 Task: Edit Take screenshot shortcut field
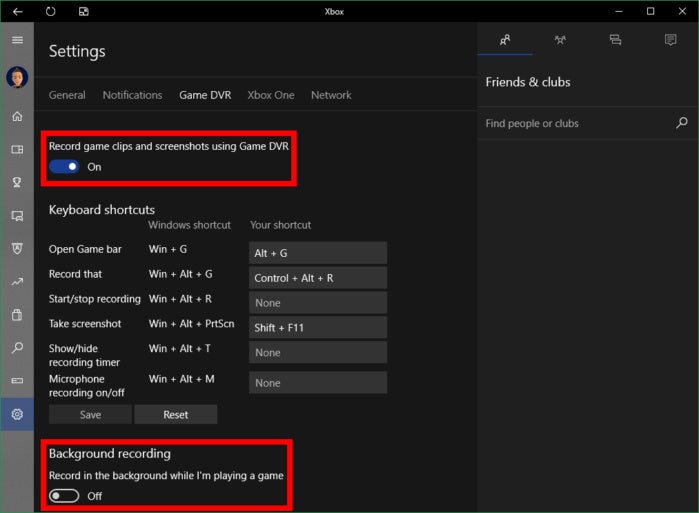pyautogui.click(x=318, y=328)
